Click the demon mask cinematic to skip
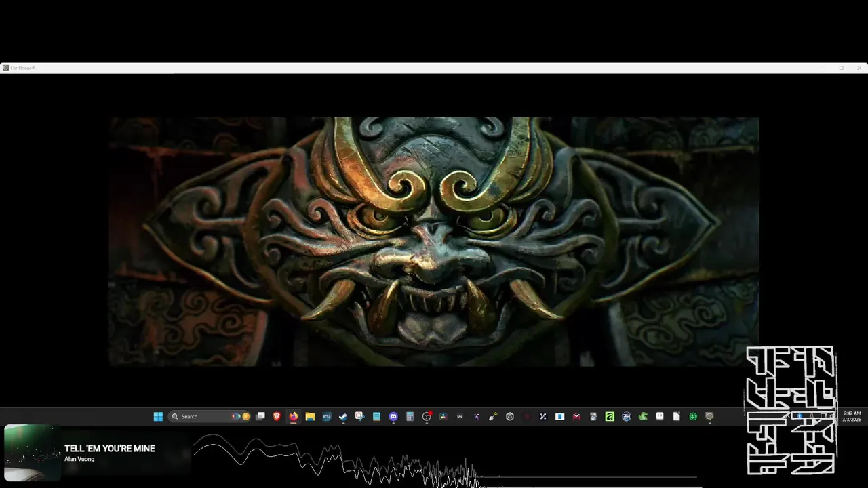Viewport: 868px width, 488px height. click(434, 241)
